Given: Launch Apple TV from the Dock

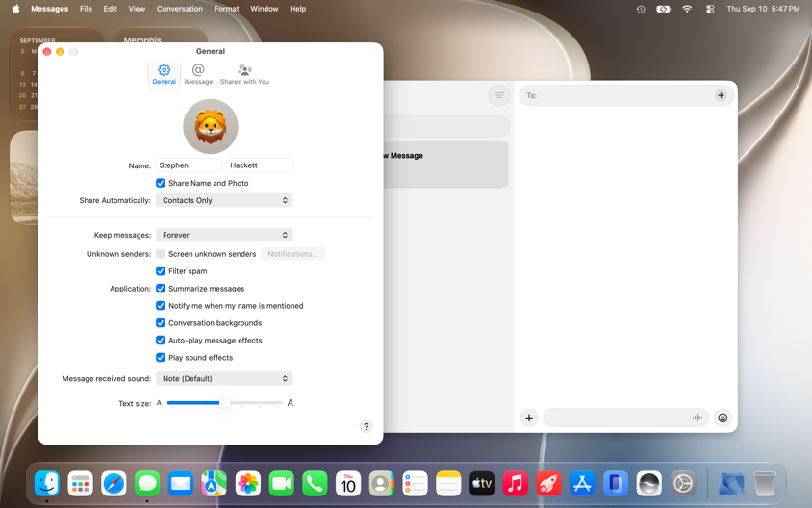Looking at the screenshot, I should [x=482, y=484].
